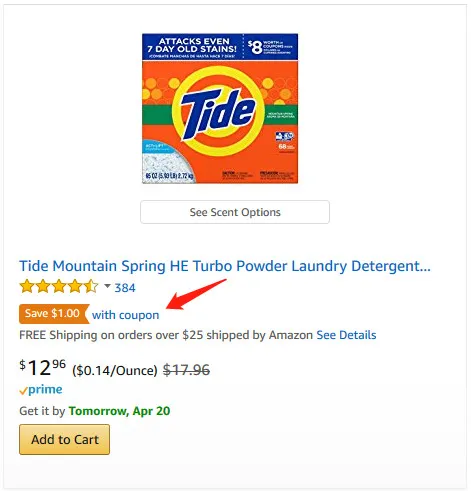Open See Details for free shipping
This screenshot has height=491, width=471.
coord(346,335)
